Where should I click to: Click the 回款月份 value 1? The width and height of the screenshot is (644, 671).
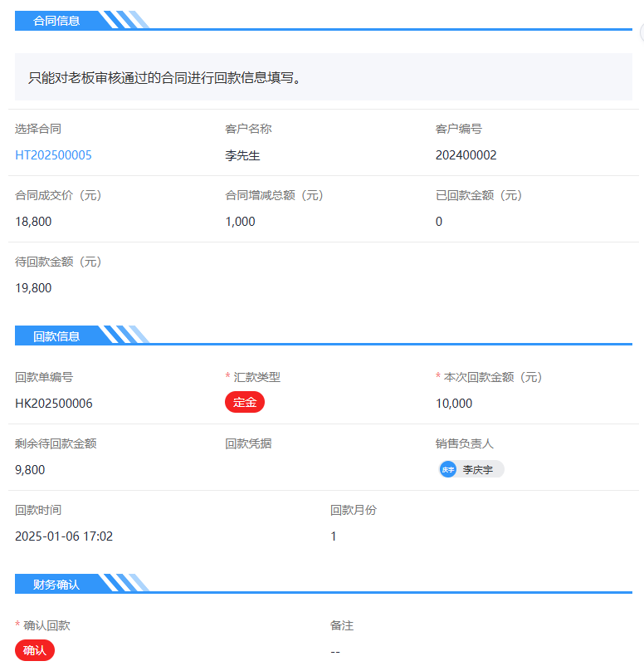click(x=334, y=536)
